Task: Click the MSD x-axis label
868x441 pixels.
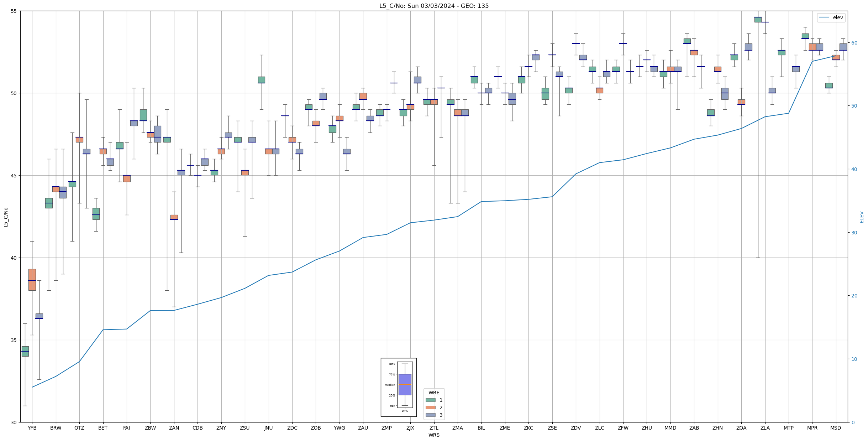Action: tap(836, 428)
